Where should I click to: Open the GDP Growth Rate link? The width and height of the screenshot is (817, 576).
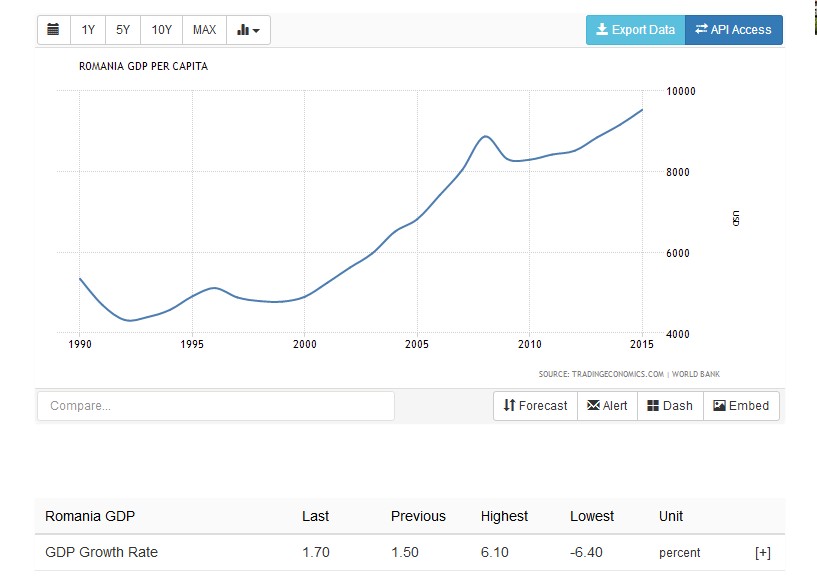tap(101, 552)
